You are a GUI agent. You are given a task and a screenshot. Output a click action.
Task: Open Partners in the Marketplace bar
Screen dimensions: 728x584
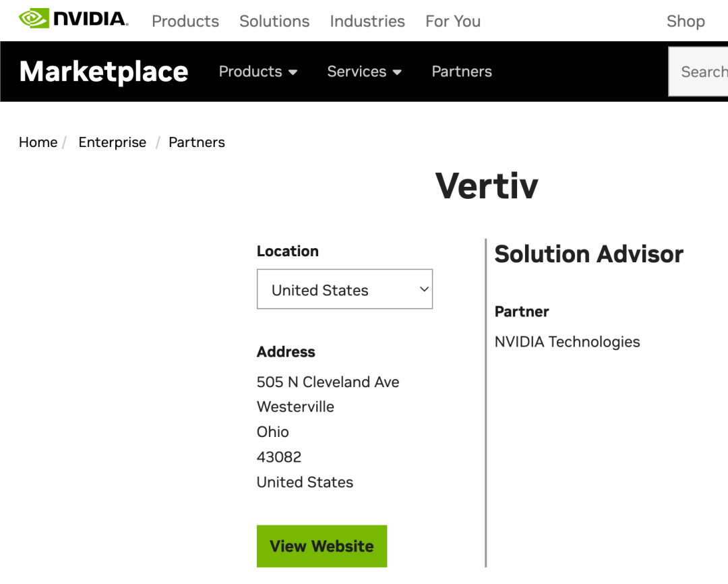click(x=462, y=71)
